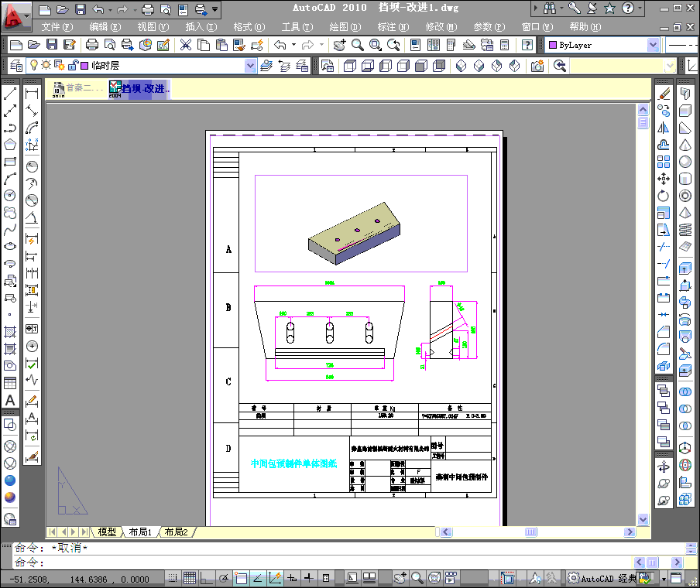Click the Move modify tool
This screenshot has height=588, width=700.
[664, 179]
